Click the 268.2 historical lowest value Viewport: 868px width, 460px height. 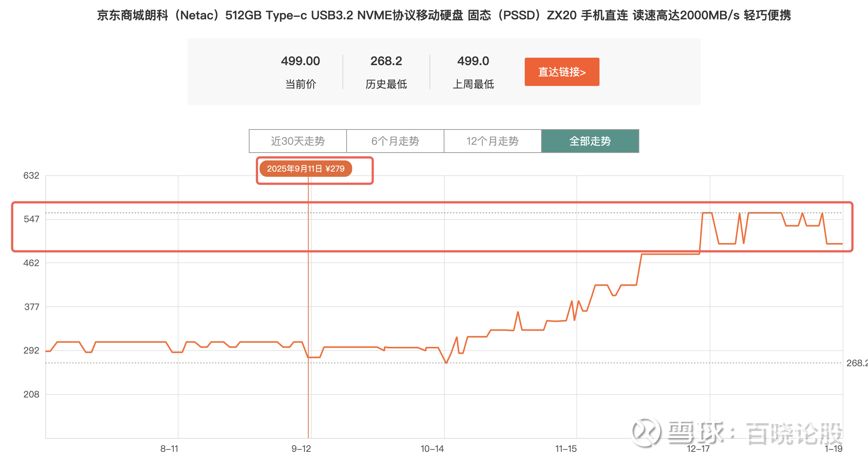click(x=386, y=61)
